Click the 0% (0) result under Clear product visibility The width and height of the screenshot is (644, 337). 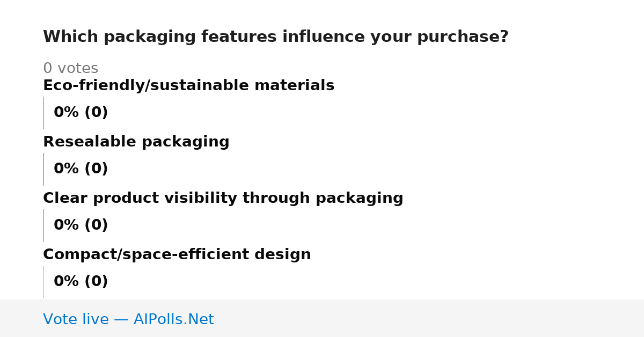(80, 225)
